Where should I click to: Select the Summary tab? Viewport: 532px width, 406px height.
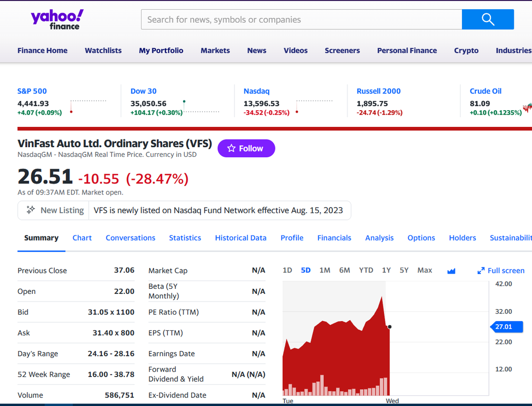pyautogui.click(x=42, y=238)
